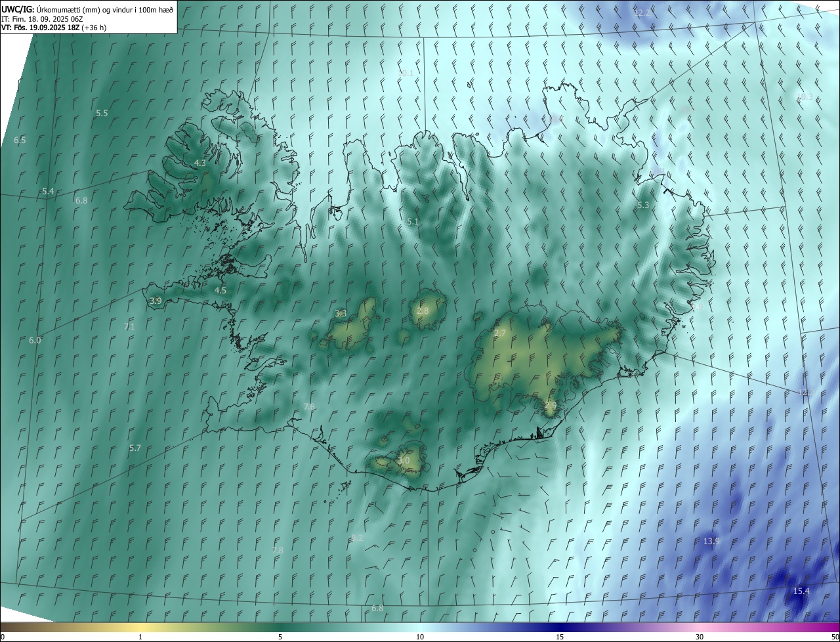
Task: Click the colorbar tick label 15
Action: click(x=560, y=637)
